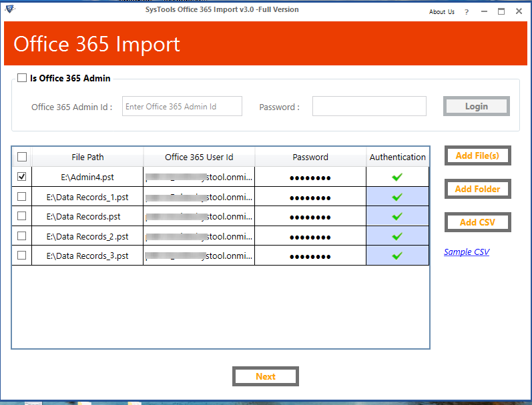Viewport: 532px width, 405px height.
Task: Click the Login button
Action: point(477,106)
